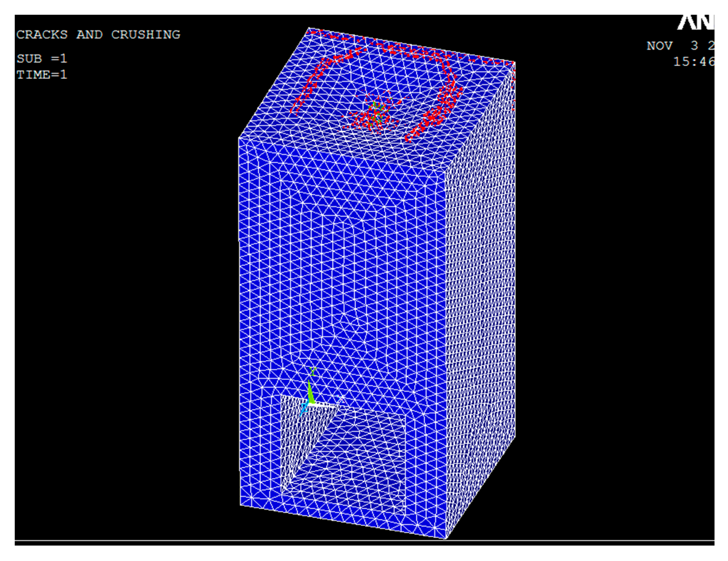Click the ANSYS logo in the corner
Screen dimensions: 728x561
[x=696, y=22]
